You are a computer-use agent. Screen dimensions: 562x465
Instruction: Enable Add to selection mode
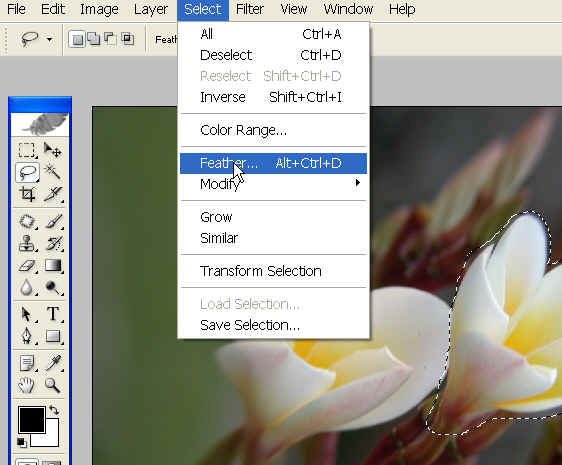point(94,39)
